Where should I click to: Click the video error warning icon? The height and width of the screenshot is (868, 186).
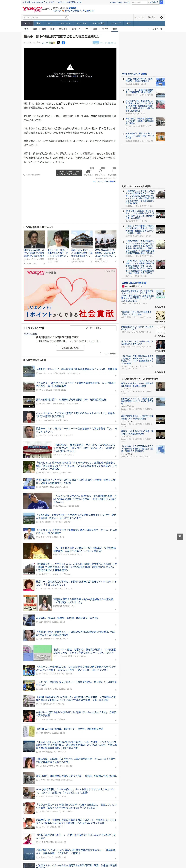click(70, 67)
